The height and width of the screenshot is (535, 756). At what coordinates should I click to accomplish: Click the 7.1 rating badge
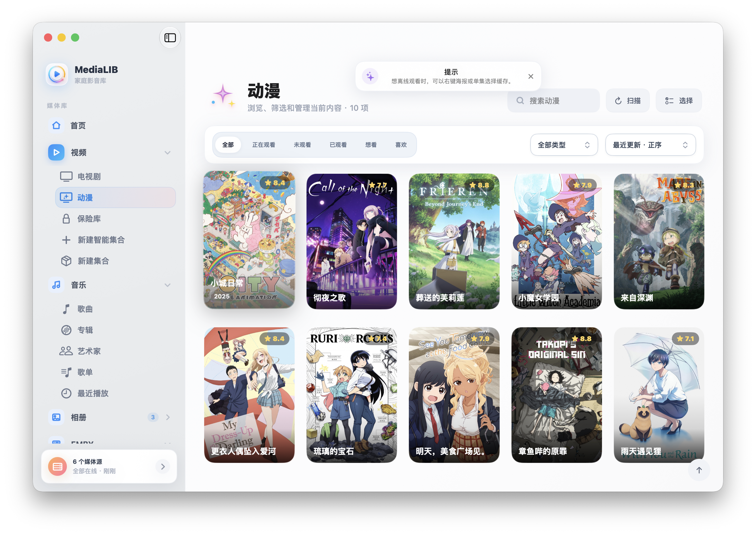point(685,339)
